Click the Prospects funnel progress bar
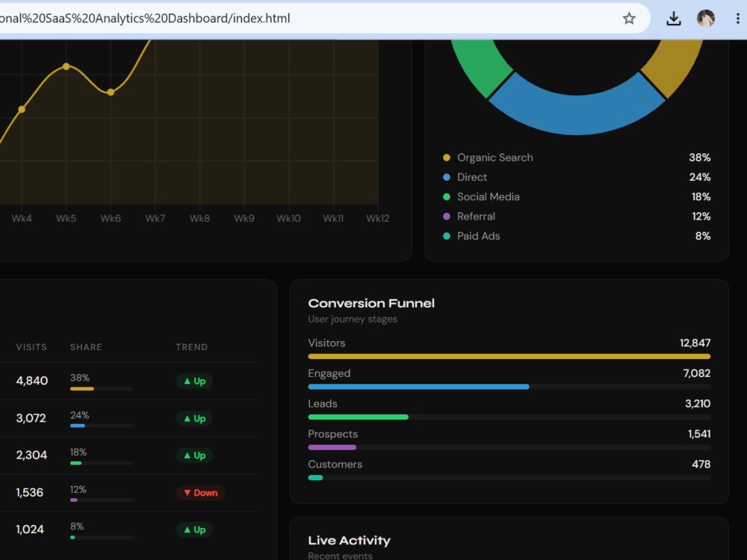Viewport: 747px width, 560px height. (x=509, y=447)
